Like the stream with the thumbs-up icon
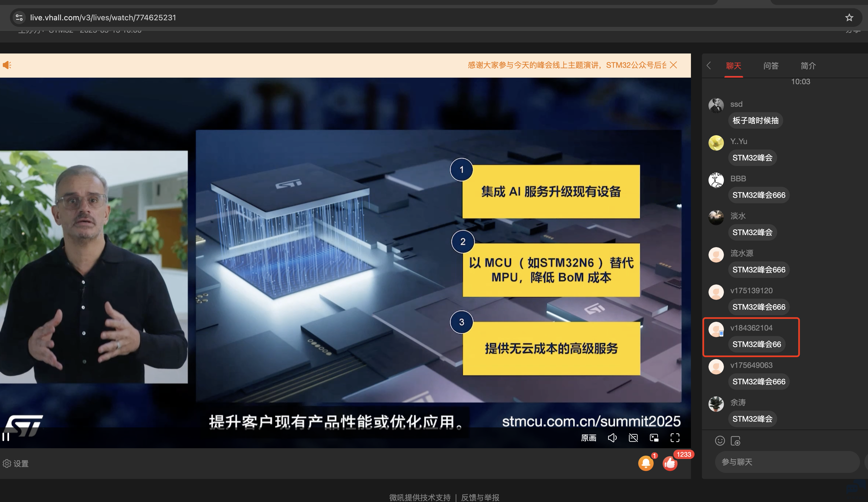This screenshot has width=868, height=502. point(670,463)
